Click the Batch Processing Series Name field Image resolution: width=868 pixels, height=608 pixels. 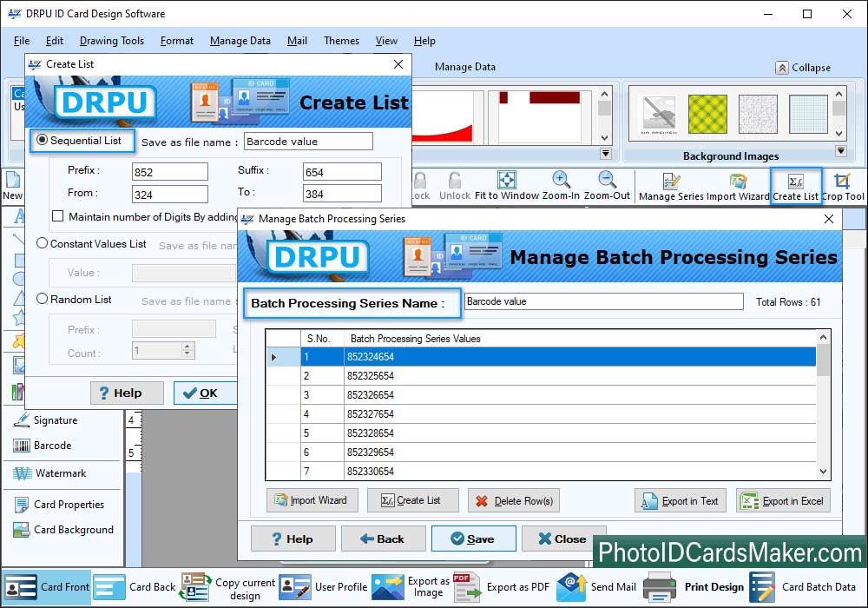(x=603, y=301)
